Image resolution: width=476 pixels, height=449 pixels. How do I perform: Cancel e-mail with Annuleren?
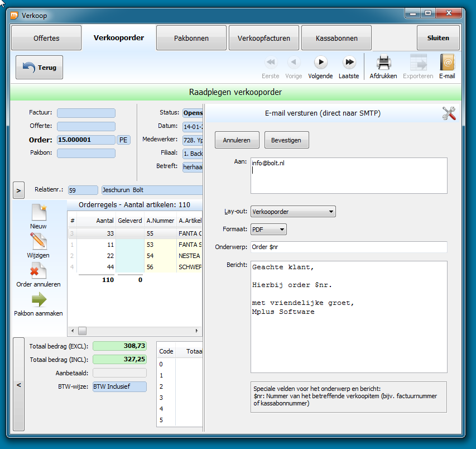[x=237, y=140]
